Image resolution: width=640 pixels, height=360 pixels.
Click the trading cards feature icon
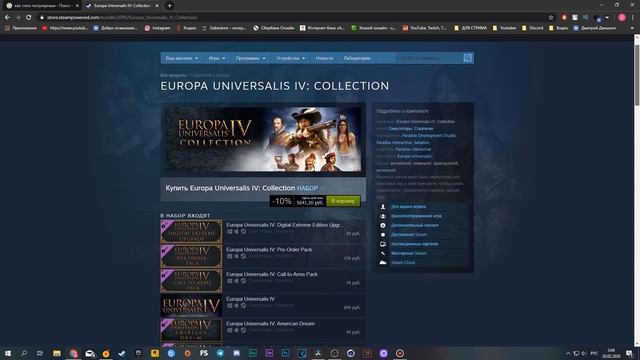(x=383, y=244)
